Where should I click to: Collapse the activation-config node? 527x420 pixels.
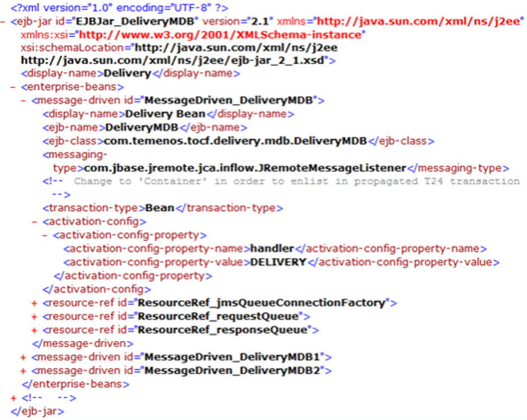click(x=35, y=221)
